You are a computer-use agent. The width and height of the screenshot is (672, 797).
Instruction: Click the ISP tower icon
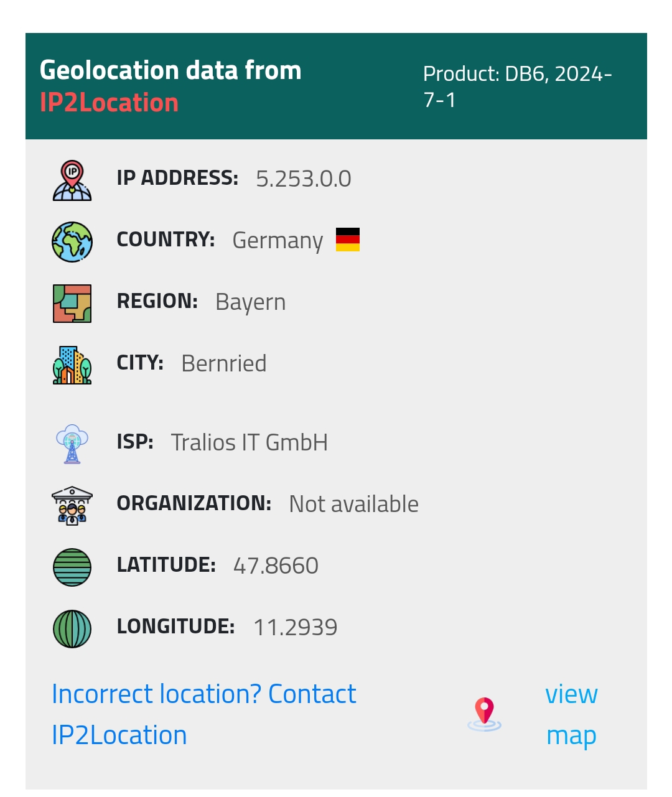[x=72, y=444]
